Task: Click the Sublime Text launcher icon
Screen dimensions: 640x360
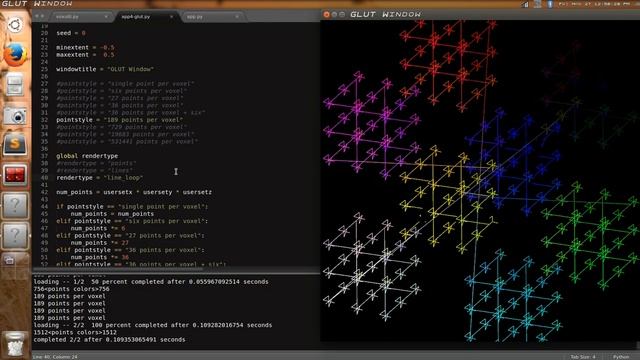Action: 15,145
